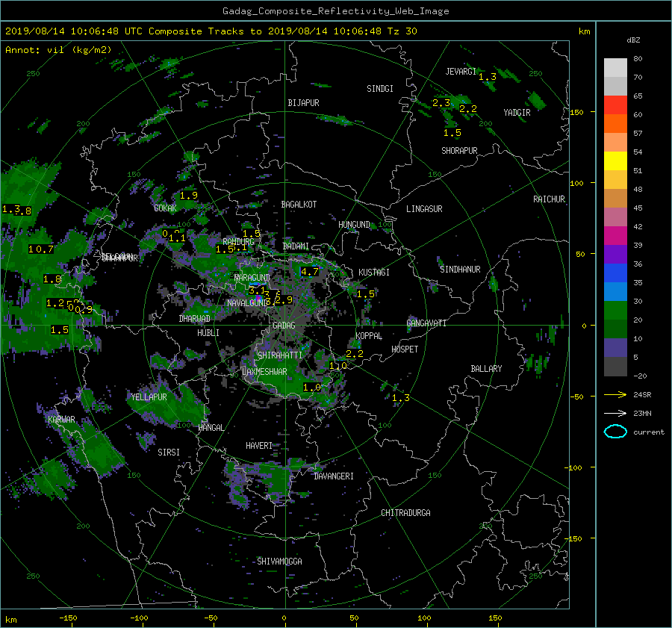Click the BADAMI town label

point(296,246)
